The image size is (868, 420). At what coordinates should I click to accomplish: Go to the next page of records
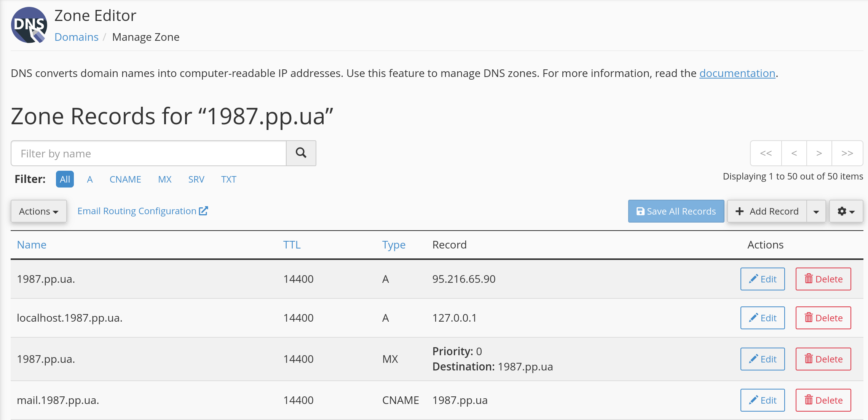[819, 153]
